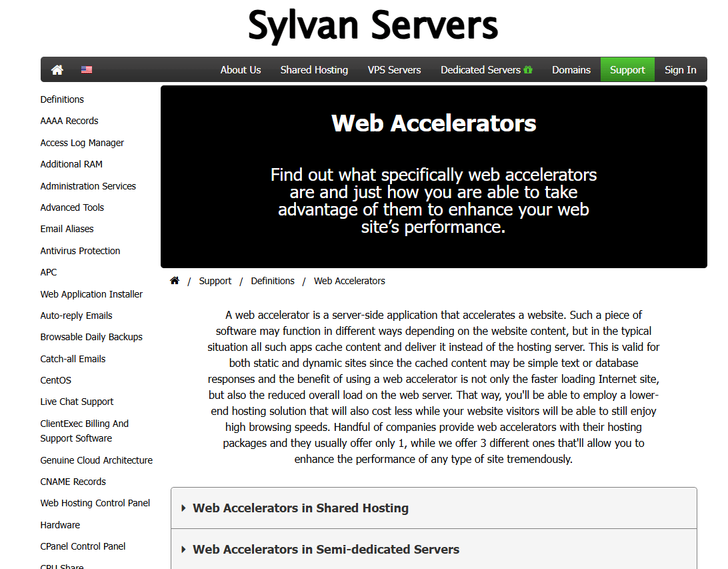Open the CentOS definition
The image size is (728, 569).
pos(56,380)
